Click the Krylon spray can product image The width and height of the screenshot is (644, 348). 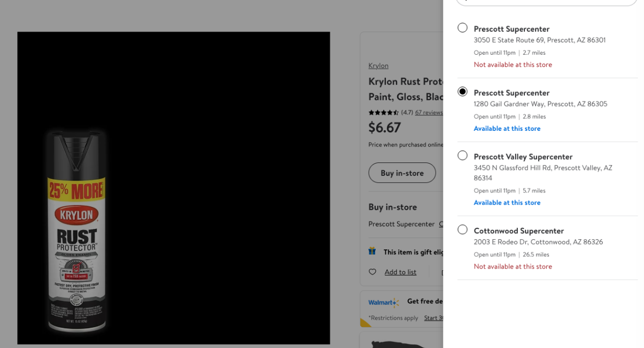pyautogui.click(x=77, y=231)
